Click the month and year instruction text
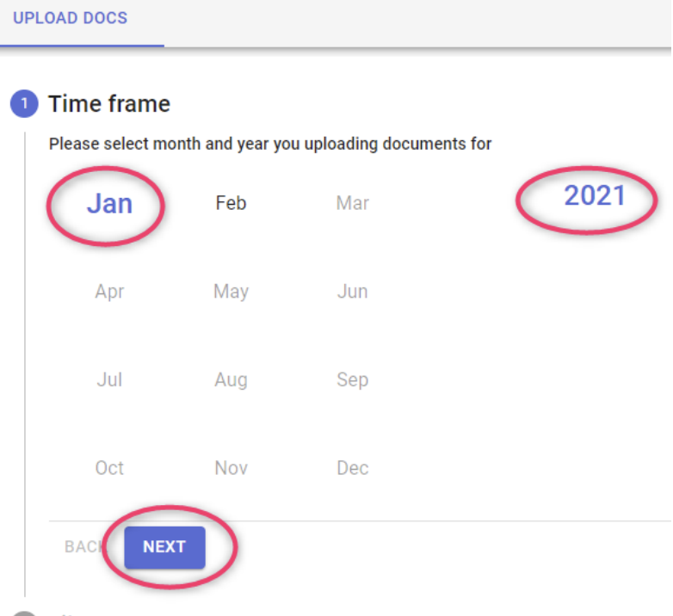This screenshot has width=673, height=616. (x=270, y=145)
